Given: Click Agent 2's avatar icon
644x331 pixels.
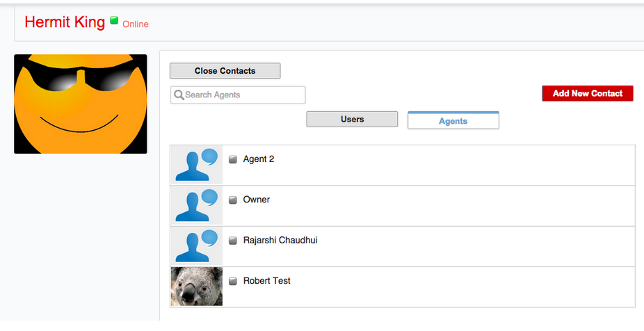Looking at the screenshot, I should (196, 165).
